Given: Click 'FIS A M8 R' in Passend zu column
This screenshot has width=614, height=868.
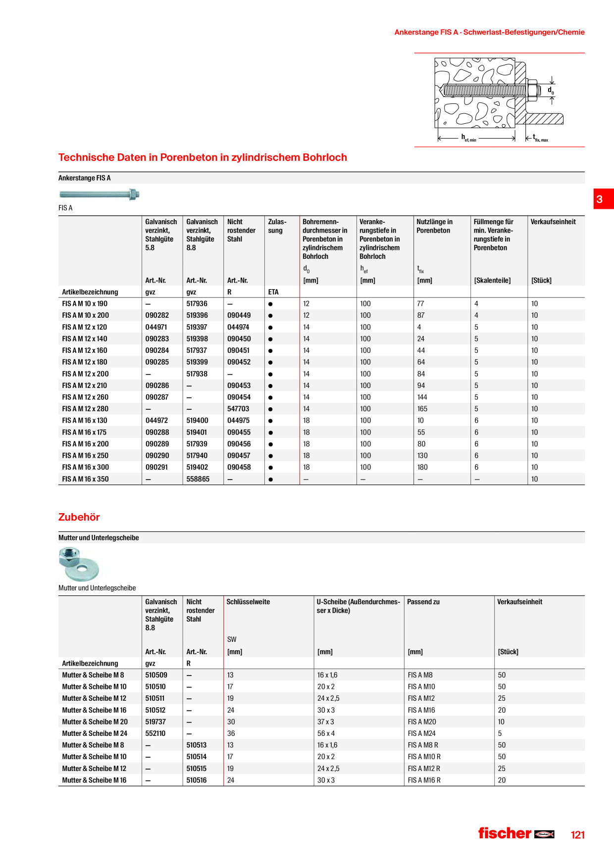Looking at the screenshot, I should pyautogui.click(x=423, y=745).
